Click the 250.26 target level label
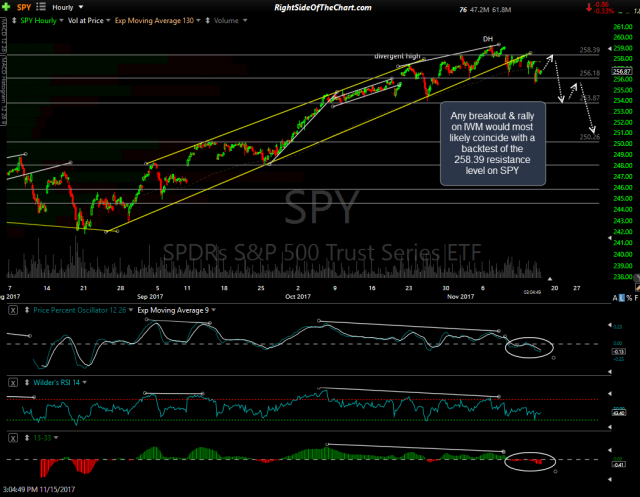Image resolution: width=640 pixels, height=497 pixels. point(590,137)
